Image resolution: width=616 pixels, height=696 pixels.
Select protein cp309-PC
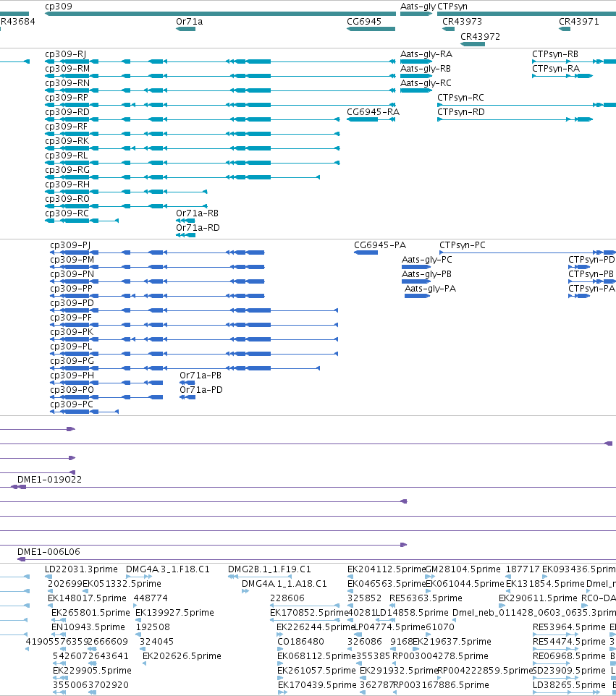[x=85, y=412]
